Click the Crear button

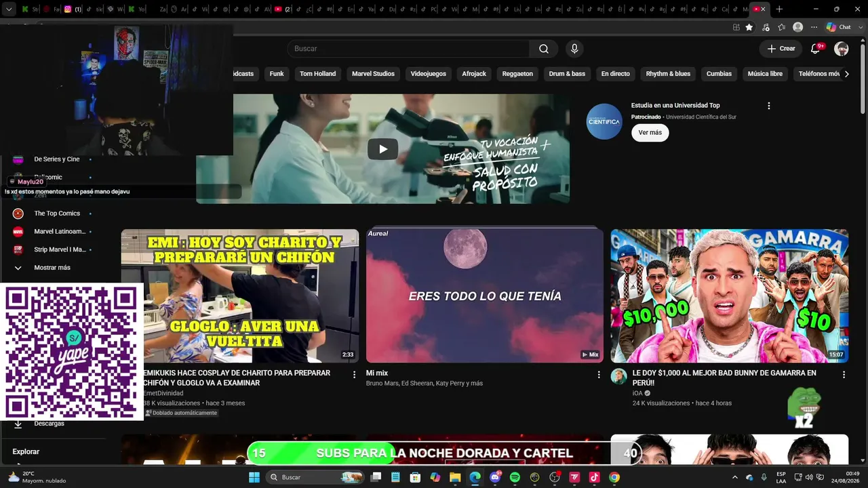[x=781, y=49]
